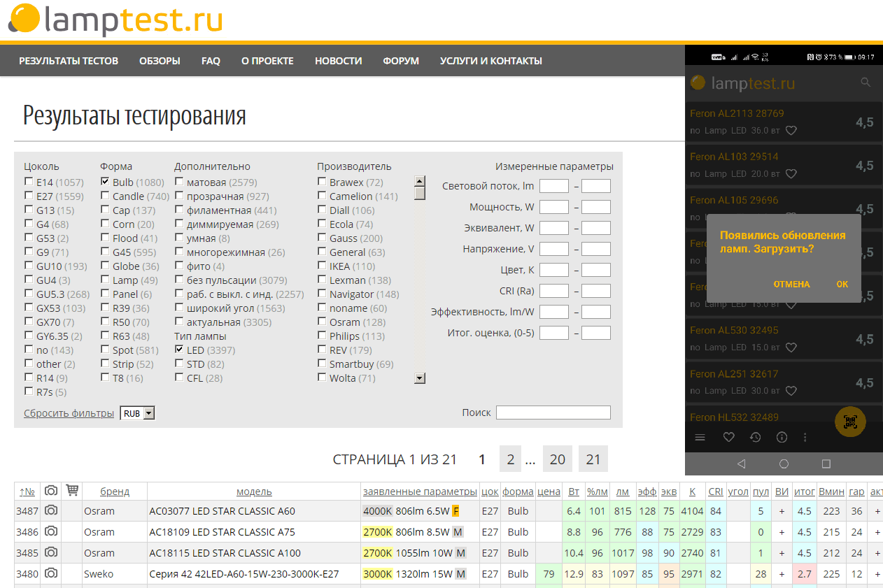Click Сбросить фильтры link
883x588 pixels.
click(x=69, y=413)
